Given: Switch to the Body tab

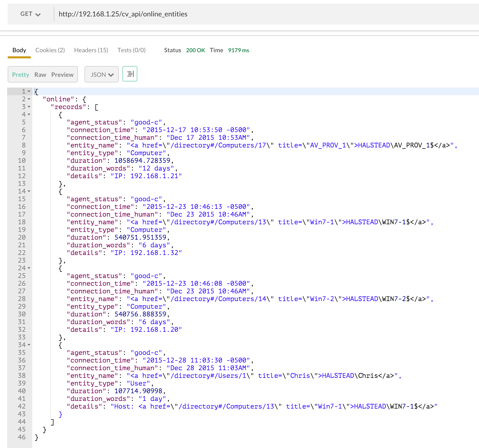Looking at the screenshot, I should [19, 50].
